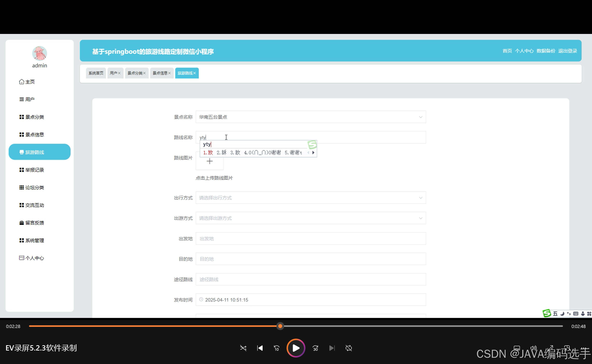Toggle the repeat loop control
Screen dimensions: 592x364
(349, 348)
